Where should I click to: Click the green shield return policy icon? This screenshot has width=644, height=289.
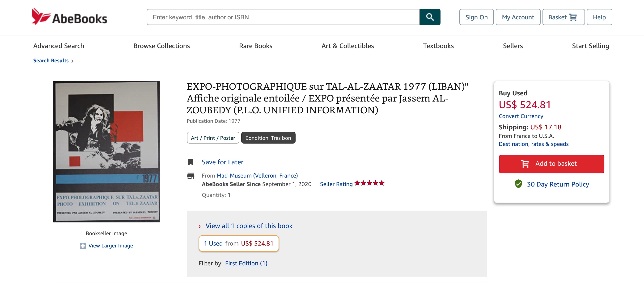pos(518,184)
